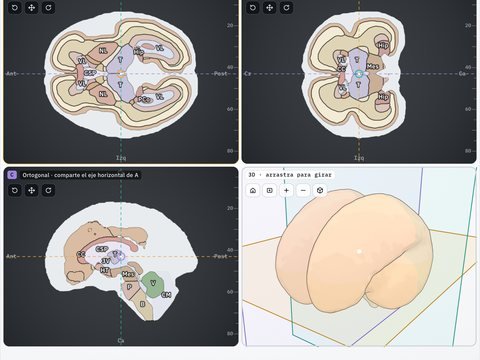This screenshot has width=480, height=360.
Task: Select the PCo label in the axial view
Action: 145,99
